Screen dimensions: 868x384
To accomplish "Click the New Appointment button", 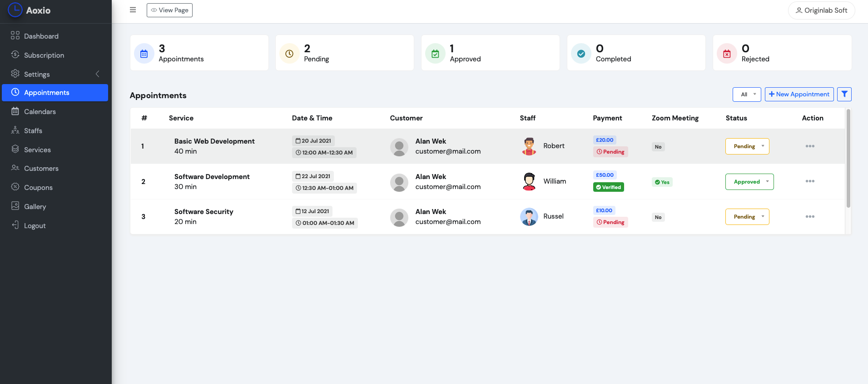I will click(x=799, y=95).
